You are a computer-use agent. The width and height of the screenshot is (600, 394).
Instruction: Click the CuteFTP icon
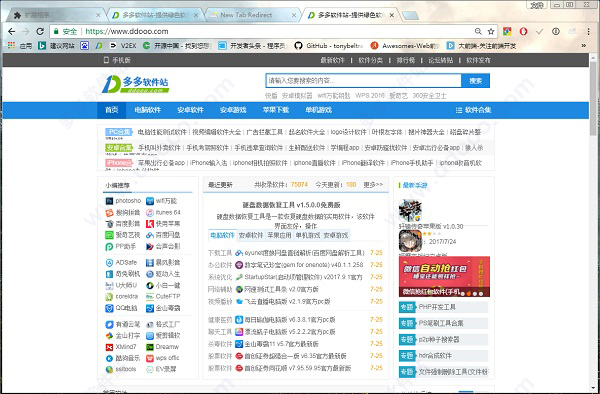coord(150,296)
